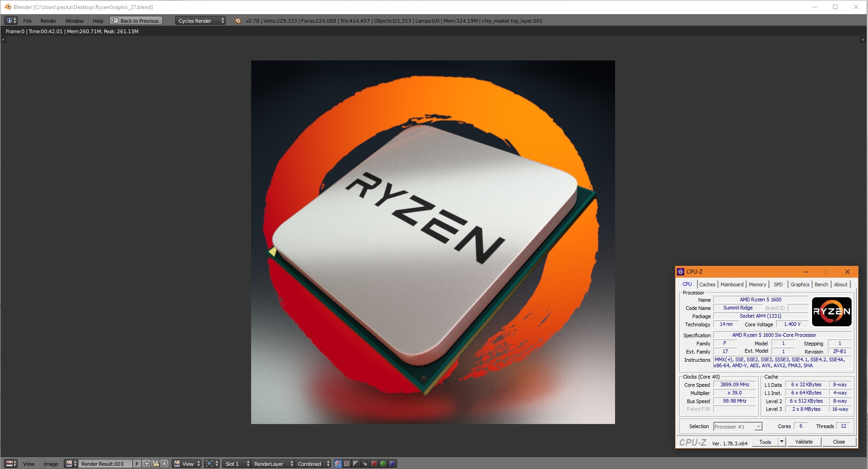Toggle the Color and Alpha channel display
The image size is (868, 469).
click(338, 464)
